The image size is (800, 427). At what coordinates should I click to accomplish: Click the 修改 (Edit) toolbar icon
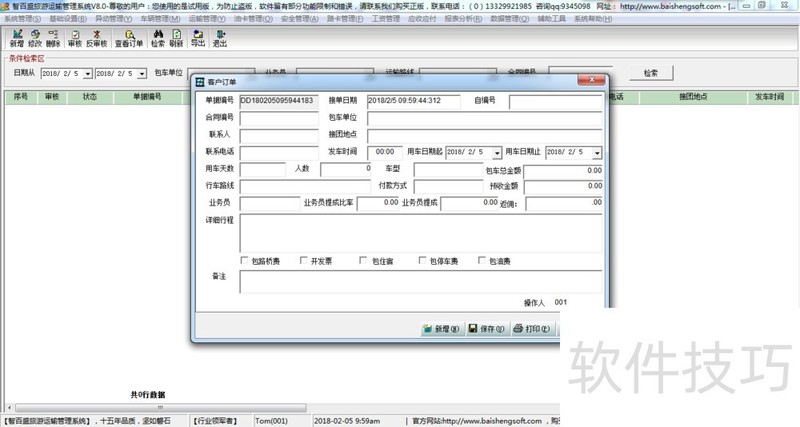[36, 39]
